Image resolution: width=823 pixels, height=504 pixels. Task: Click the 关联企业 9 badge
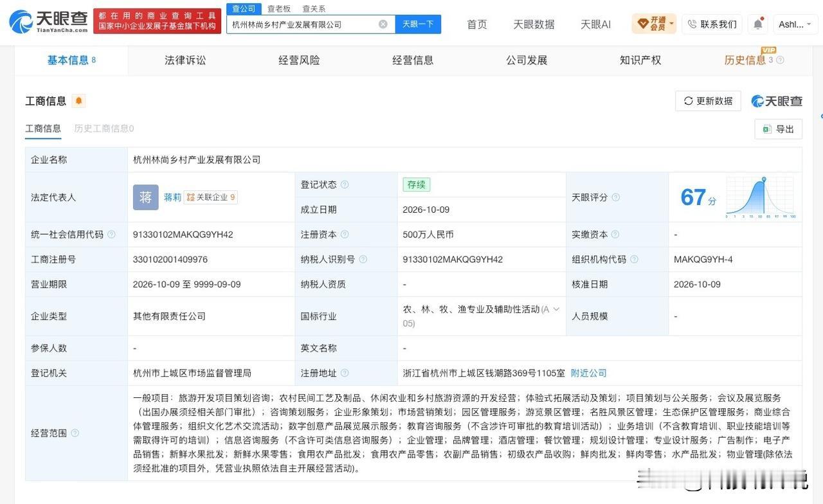(x=210, y=197)
